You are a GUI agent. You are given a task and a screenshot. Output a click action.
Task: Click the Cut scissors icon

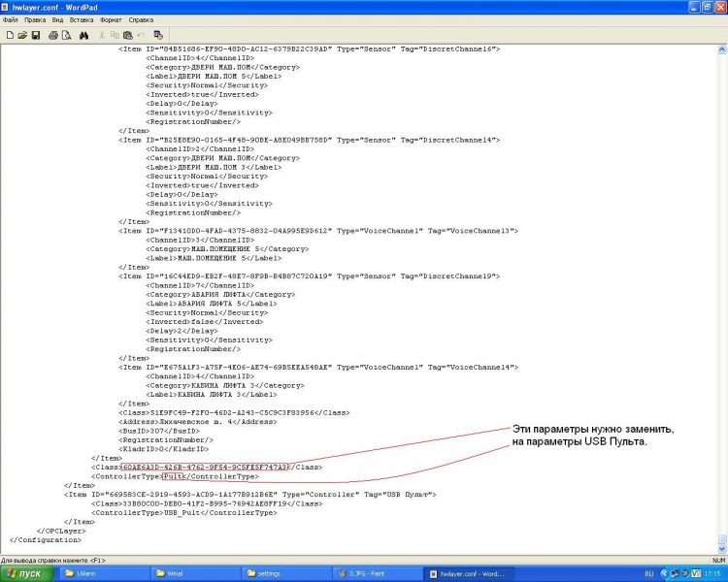102,35
